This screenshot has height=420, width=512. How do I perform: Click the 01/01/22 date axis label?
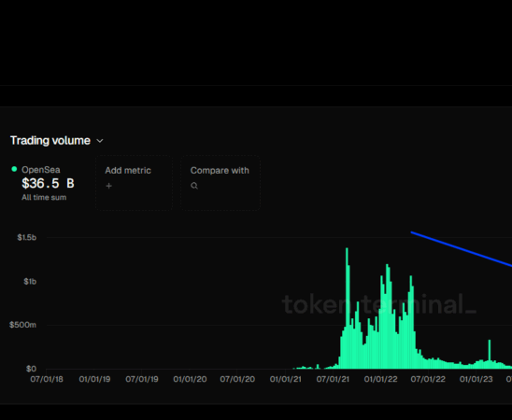pos(381,379)
